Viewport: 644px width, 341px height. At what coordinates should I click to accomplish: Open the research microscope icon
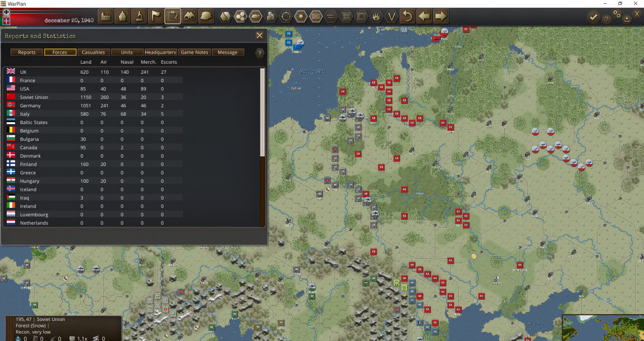139,17
